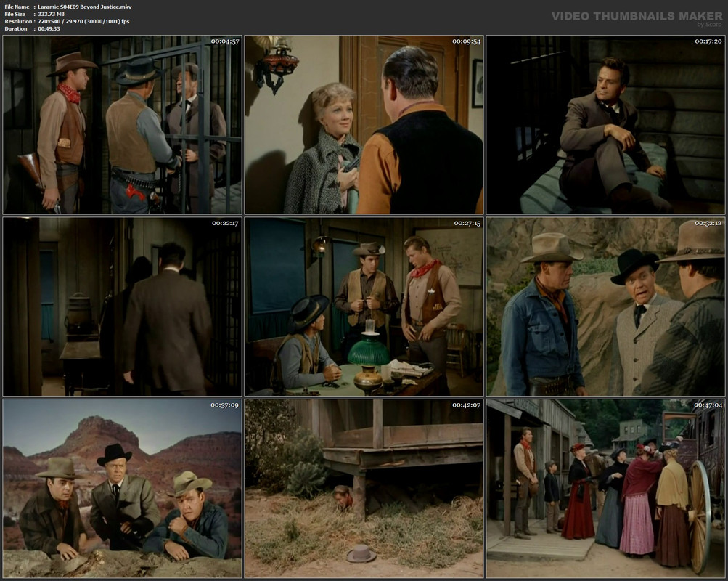This screenshot has width=728, height=581.
Task: Select the thumbnail timestamped 00:27:15
Action: click(x=364, y=306)
